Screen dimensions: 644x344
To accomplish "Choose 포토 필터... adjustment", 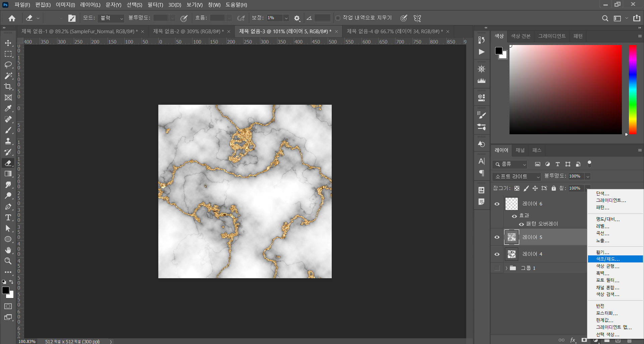I will (x=615, y=280).
